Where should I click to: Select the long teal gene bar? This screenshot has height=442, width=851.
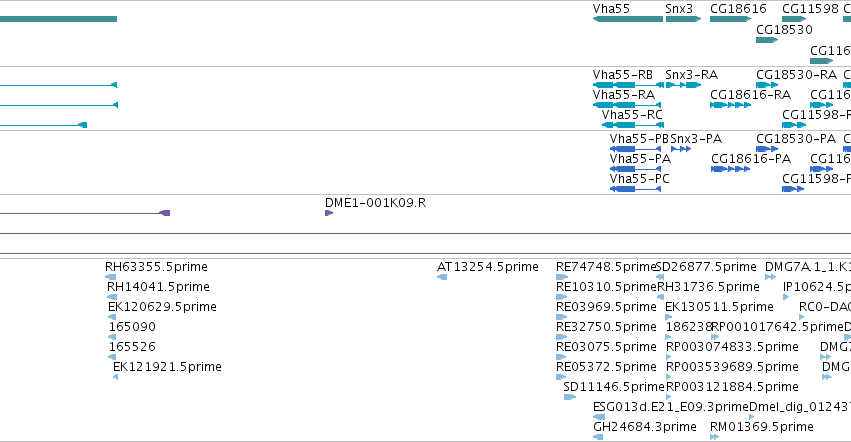coord(58,19)
